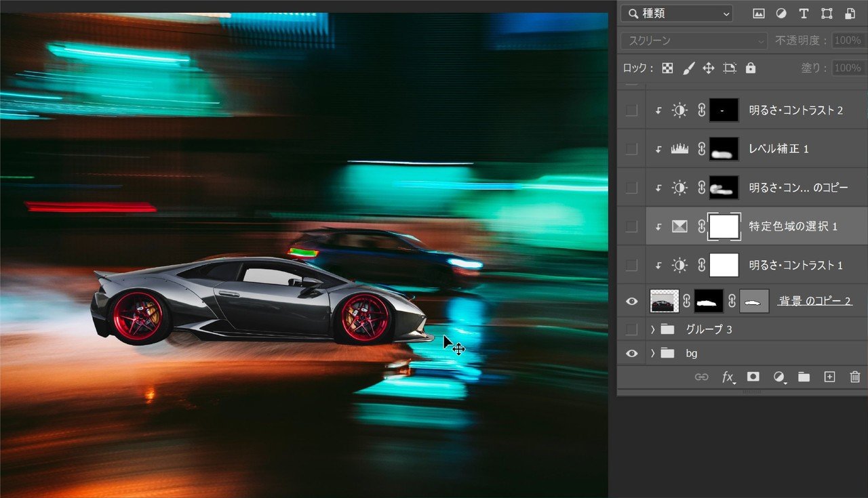The height and width of the screenshot is (498, 868).
Task: Lock transparent pixels for the layer
Action: tap(668, 68)
